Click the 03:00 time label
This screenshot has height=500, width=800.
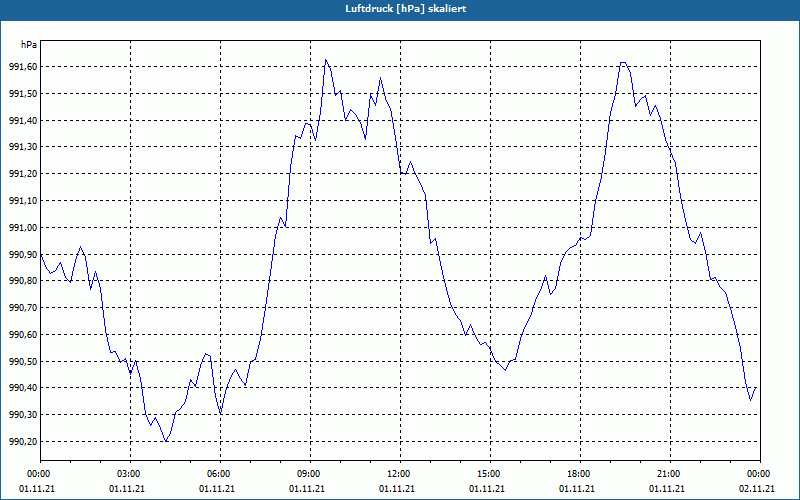pyautogui.click(x=127, y=474)
